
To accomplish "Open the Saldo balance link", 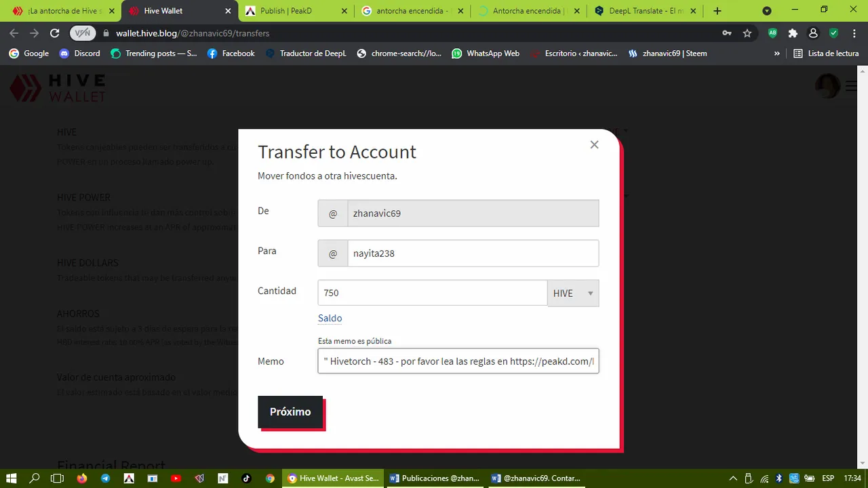I will 330,318.
